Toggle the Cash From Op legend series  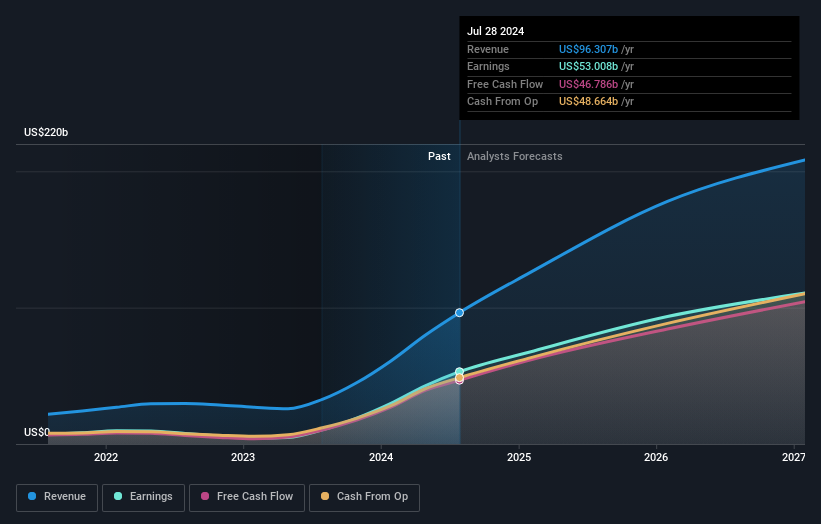click(364, 497)
